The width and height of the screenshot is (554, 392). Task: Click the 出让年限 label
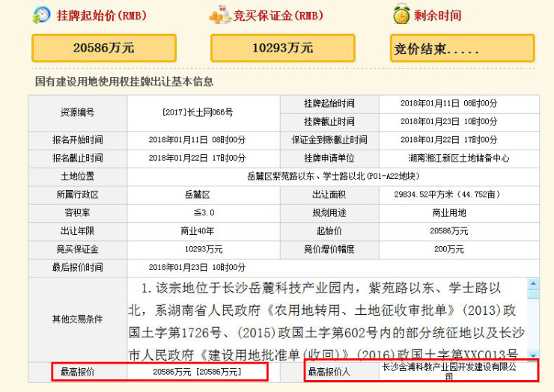tap(78, 231)
